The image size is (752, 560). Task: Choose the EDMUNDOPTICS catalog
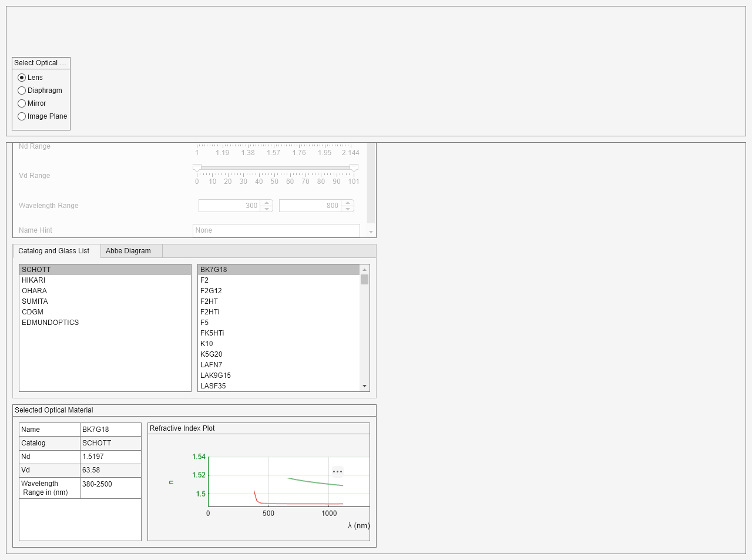[x=50, y=322]
